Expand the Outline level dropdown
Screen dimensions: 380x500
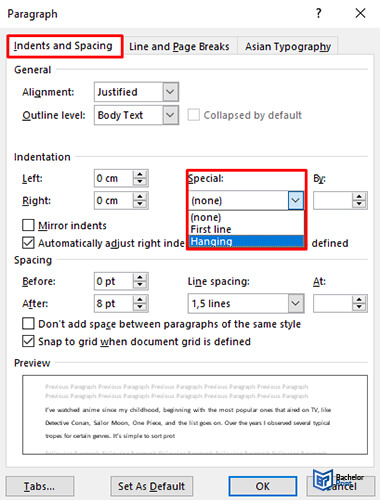coord(170,115)
